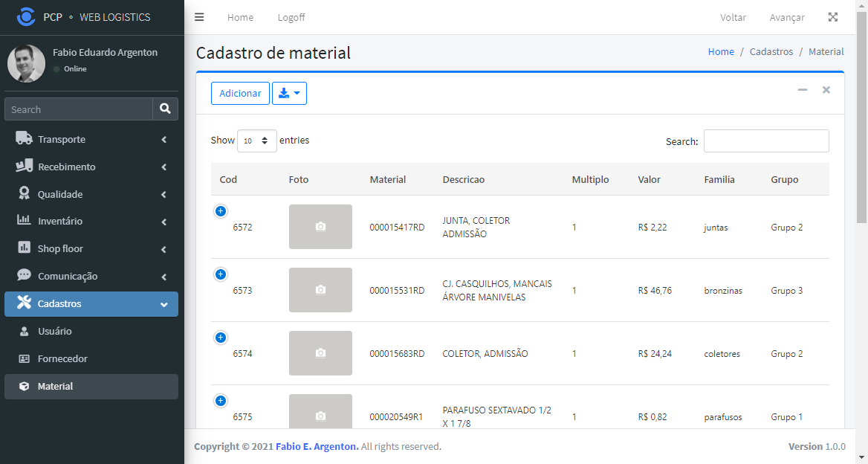The width and height of the screenshot is (868, 464).
Task: Click the PCP Web Logistics logo icon
Action: 26,16
